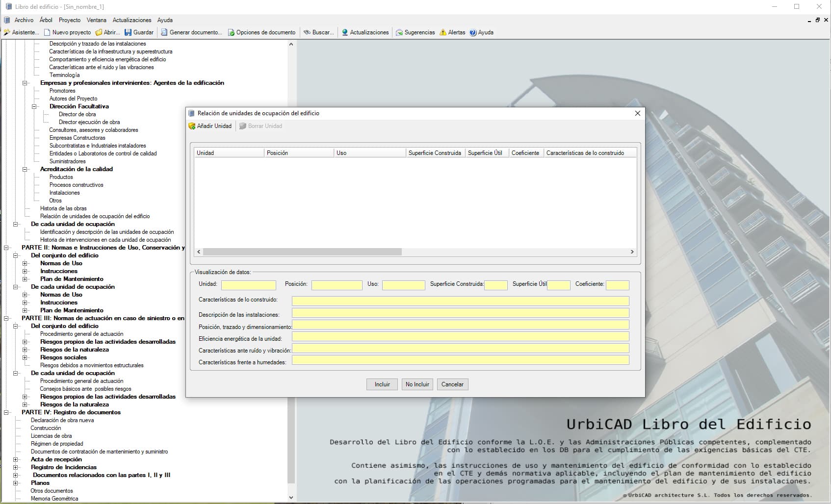Image resolution: width=831 pixels, height=504 pixels.
Task: Select Procesos constructivos tree item
Action: (76, 185)
